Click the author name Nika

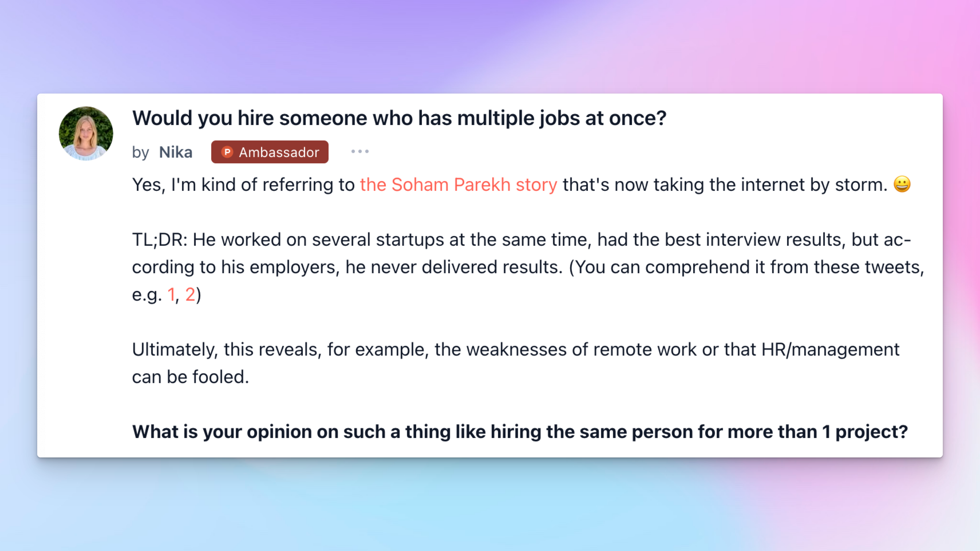[176, 152]
